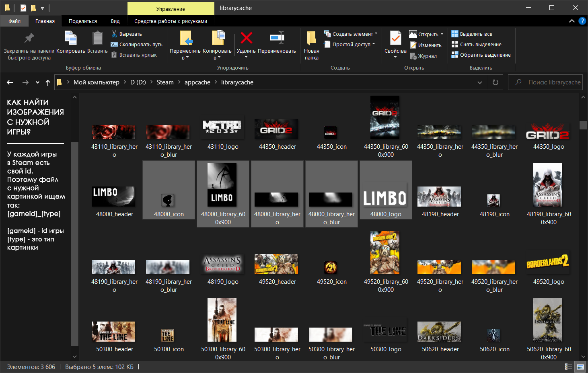Navigate to appcache in breadcrumb

tap(197, 82)
